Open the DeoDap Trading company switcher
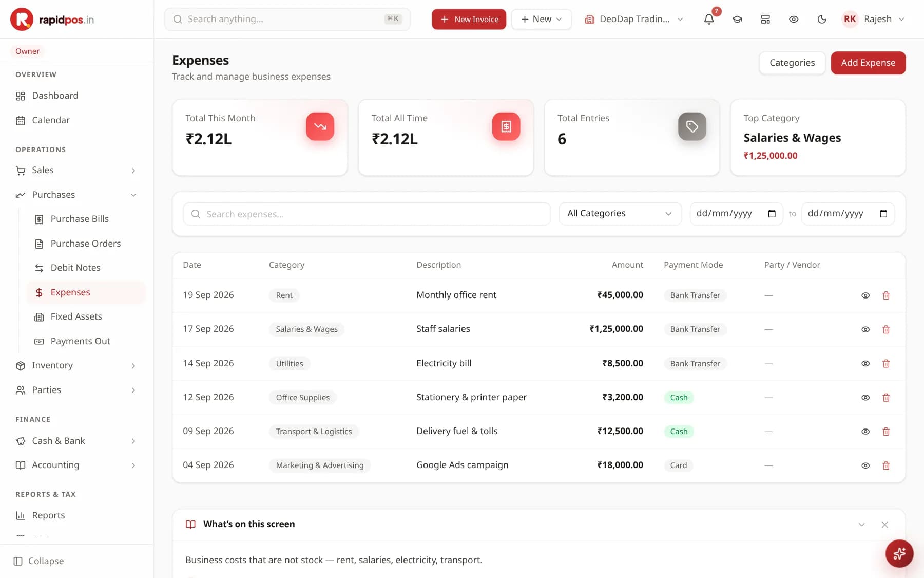This screenshot has width=924, height=578. click(x=634, y=19)
